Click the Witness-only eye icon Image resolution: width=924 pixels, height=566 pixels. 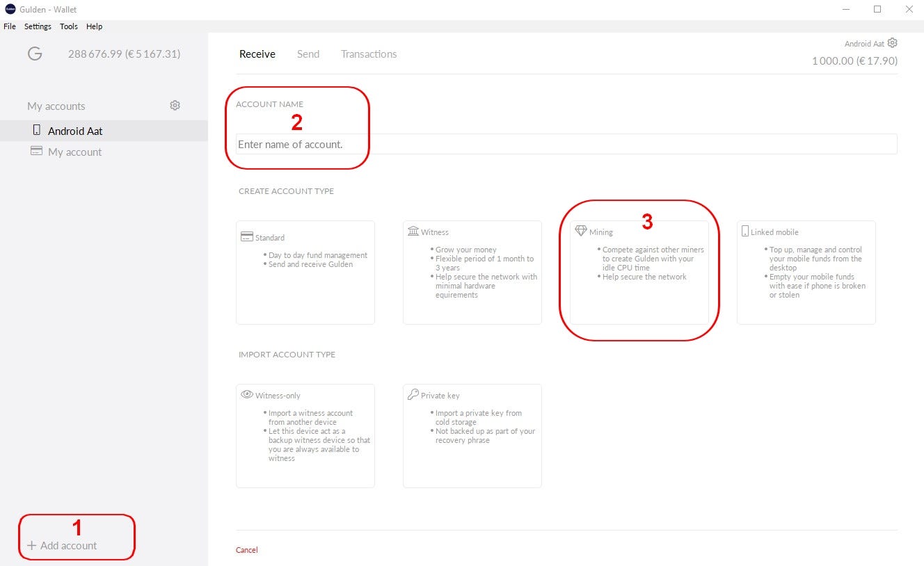pos(247,394)
